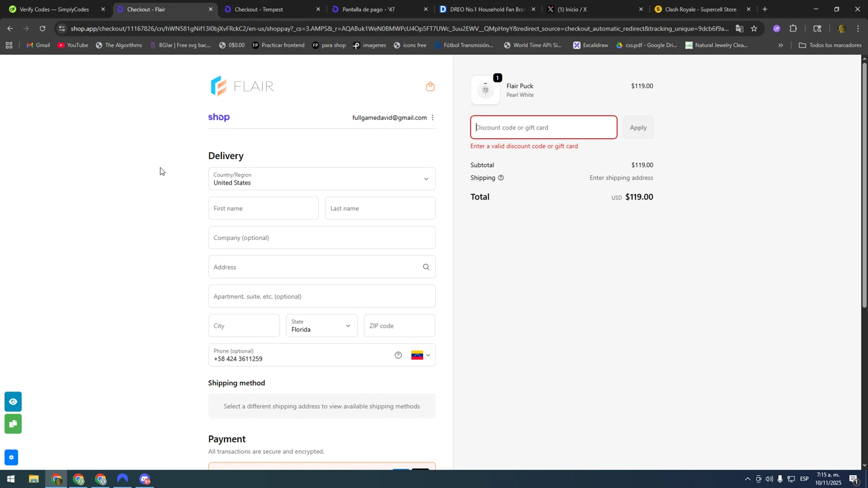Viewport: 868px width, 488px height.
Task: Open Venezuela flag phone country selector
Action: coord(421,355)
